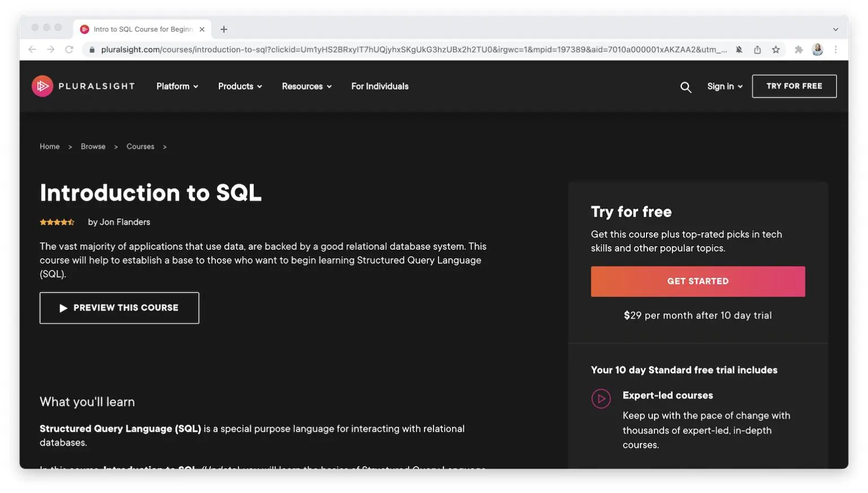Navigate to Home via the breadcrumb link
868x493 pixels.
(49, 146)
